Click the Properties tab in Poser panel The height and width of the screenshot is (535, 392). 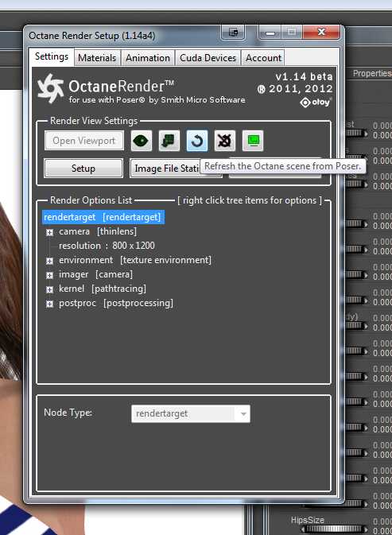click(372, 73)
